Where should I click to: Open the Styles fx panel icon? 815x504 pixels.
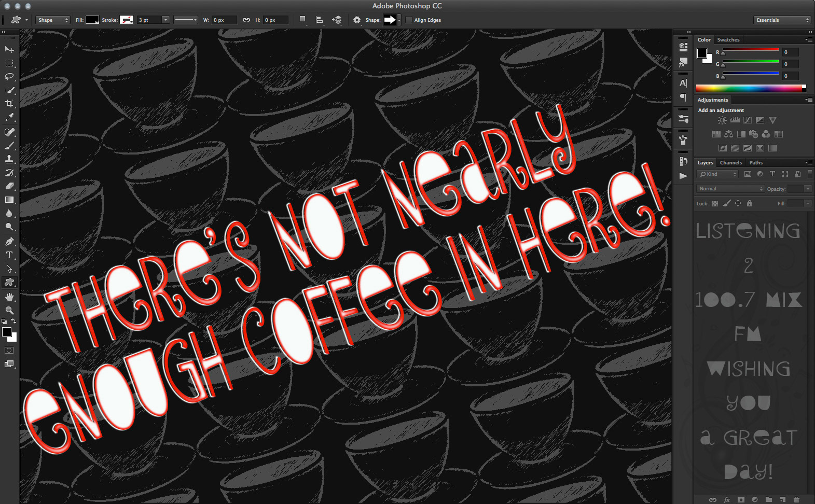tap(683, 63)
